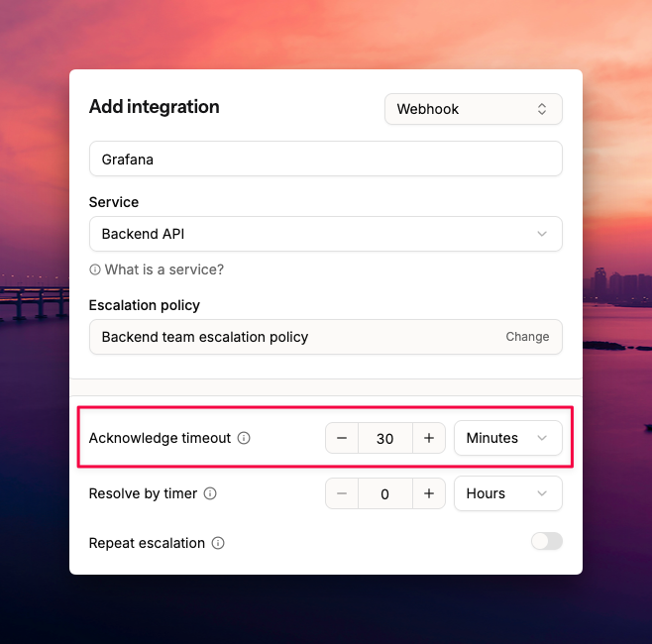652x644 pixels.
Task: Click the Acknowledge timeout info icon
Action: coord(244,438)
